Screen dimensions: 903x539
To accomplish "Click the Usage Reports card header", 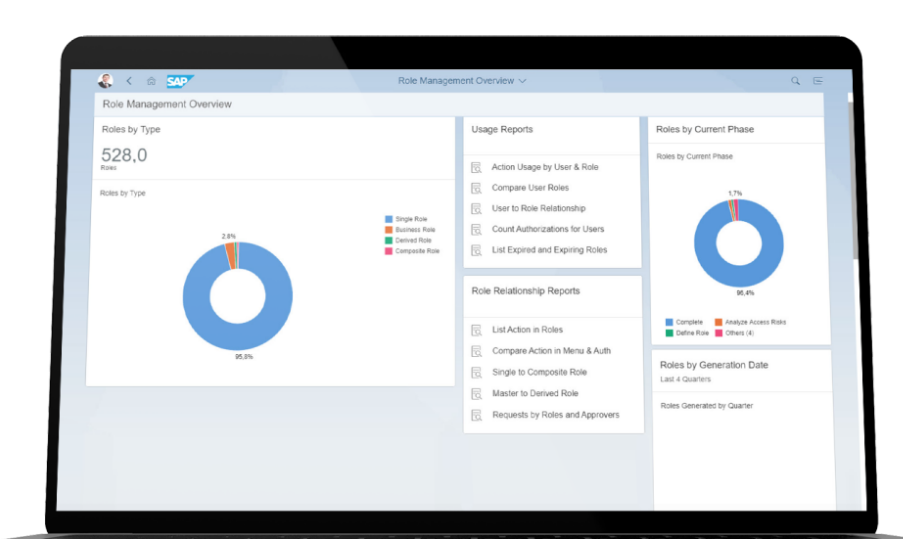I will pos(502,130).
